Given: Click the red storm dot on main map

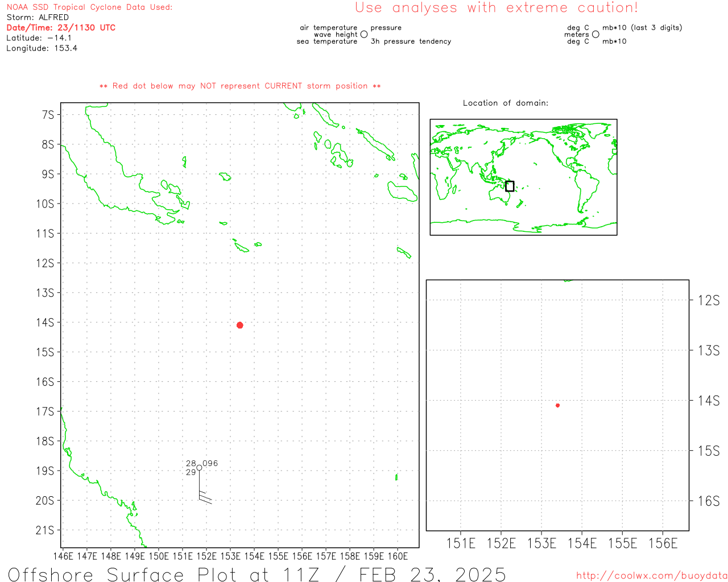Looking at the screenshot, I should pos(239,325).
